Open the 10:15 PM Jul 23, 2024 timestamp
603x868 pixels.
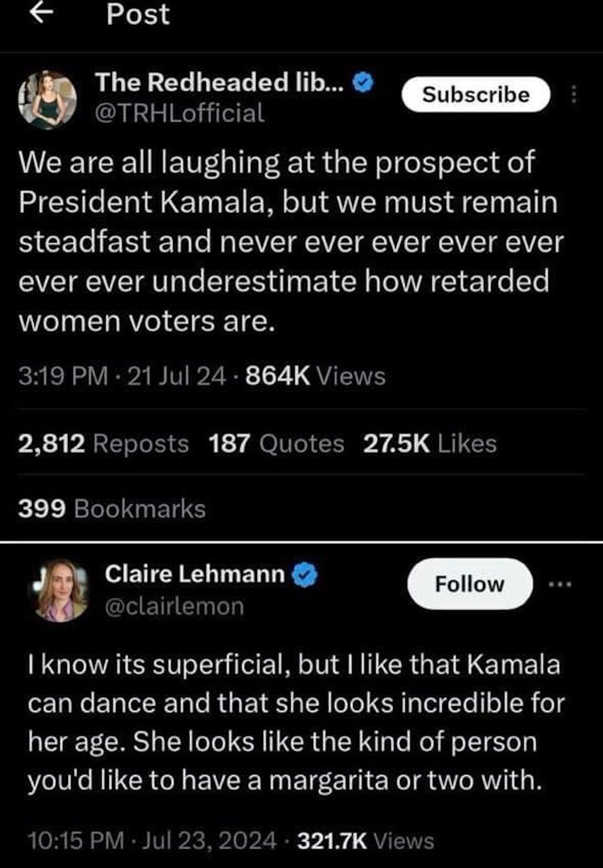pyautogui.click(x=152, y=841)
